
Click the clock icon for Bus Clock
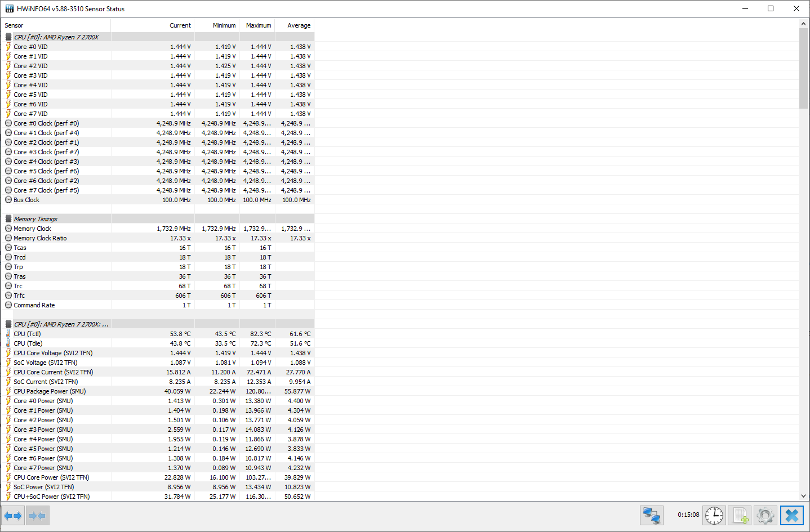tap(8, 200)
